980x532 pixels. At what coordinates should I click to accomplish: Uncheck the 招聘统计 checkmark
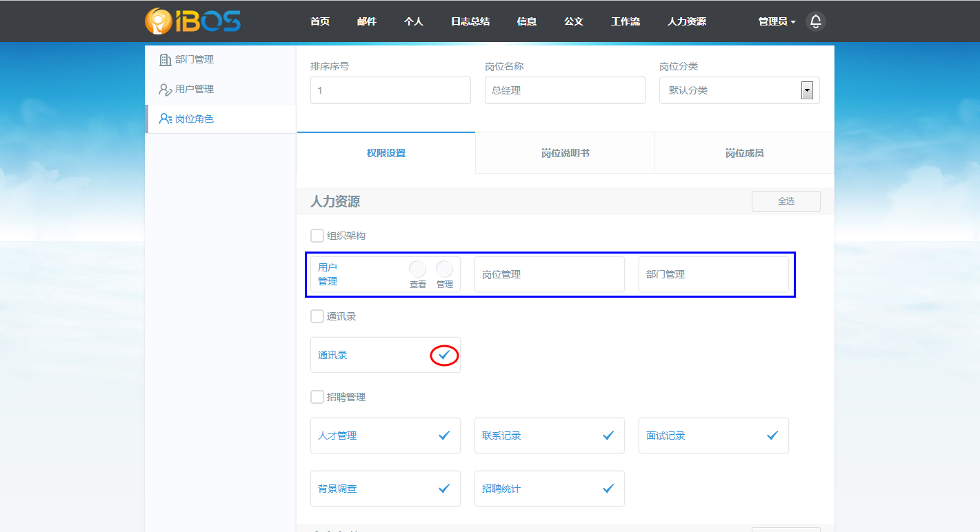pos(608,489)
